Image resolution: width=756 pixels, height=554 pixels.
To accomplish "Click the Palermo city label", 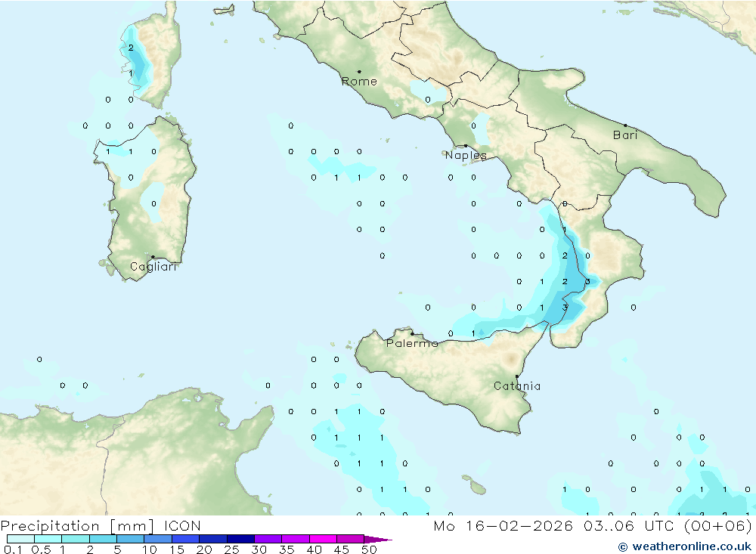I will pos(412,343).
